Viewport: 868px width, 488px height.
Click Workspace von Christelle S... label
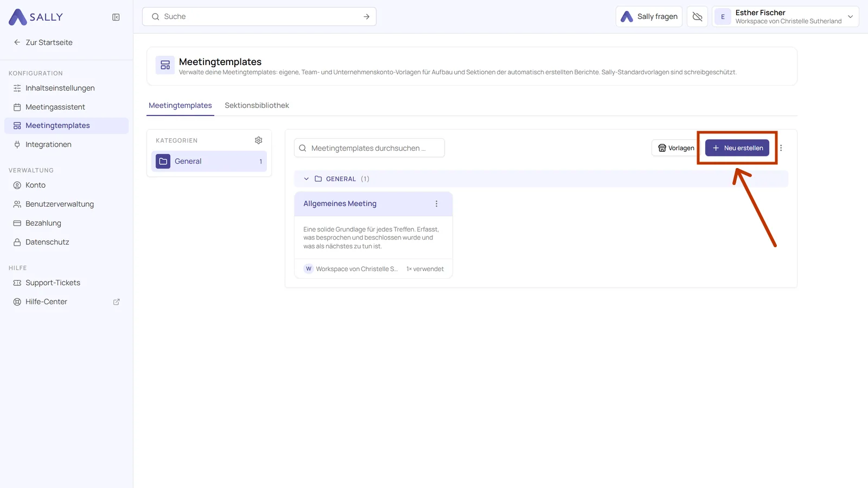coord(356,269)
